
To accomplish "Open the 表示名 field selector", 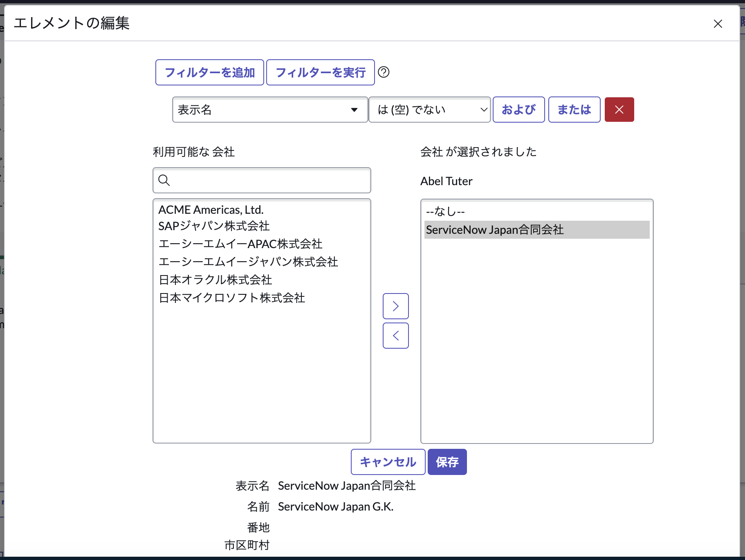I will [x=270, y=110].
